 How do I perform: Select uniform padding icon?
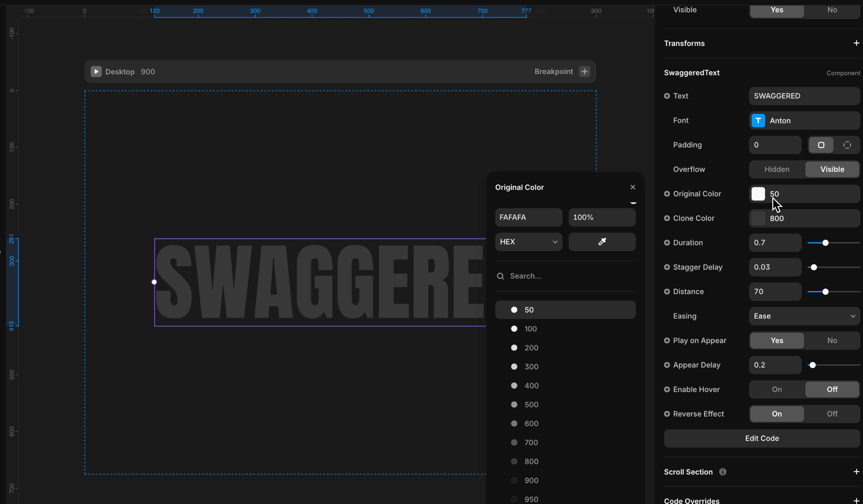coord(821,145)
